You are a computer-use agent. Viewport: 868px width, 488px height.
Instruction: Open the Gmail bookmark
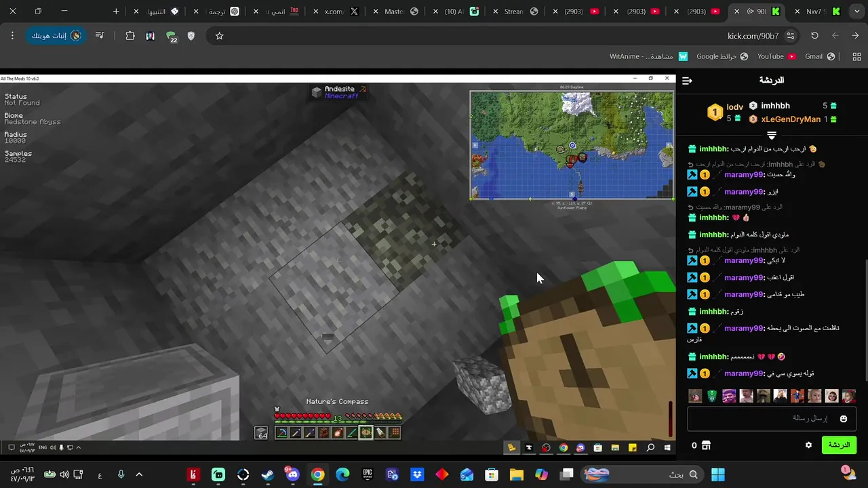(820, 56)
